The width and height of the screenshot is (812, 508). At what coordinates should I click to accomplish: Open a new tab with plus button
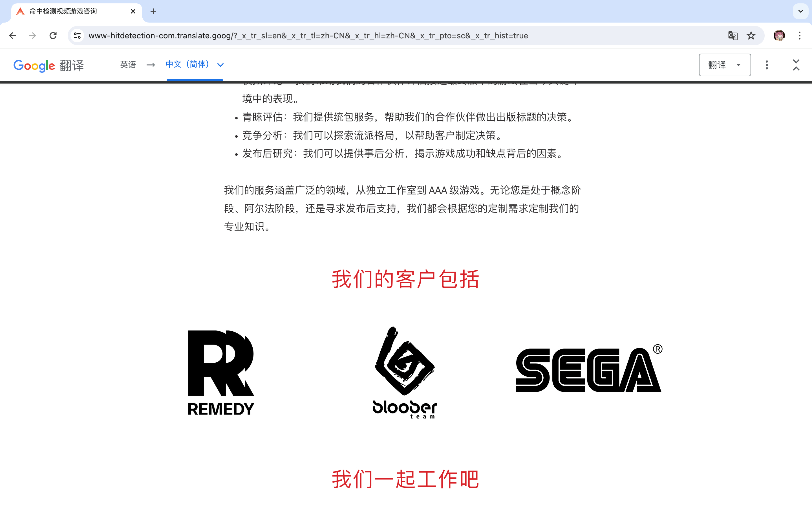[153, 11]
